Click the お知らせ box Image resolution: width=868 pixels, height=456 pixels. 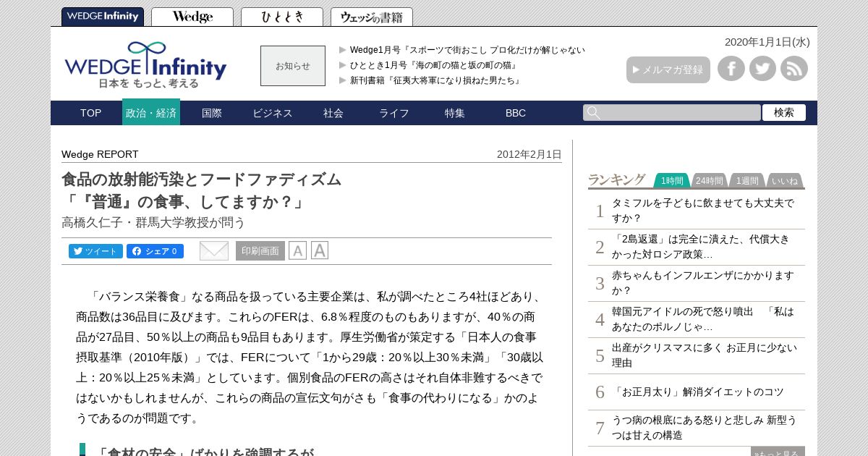(x=293, y=66)
